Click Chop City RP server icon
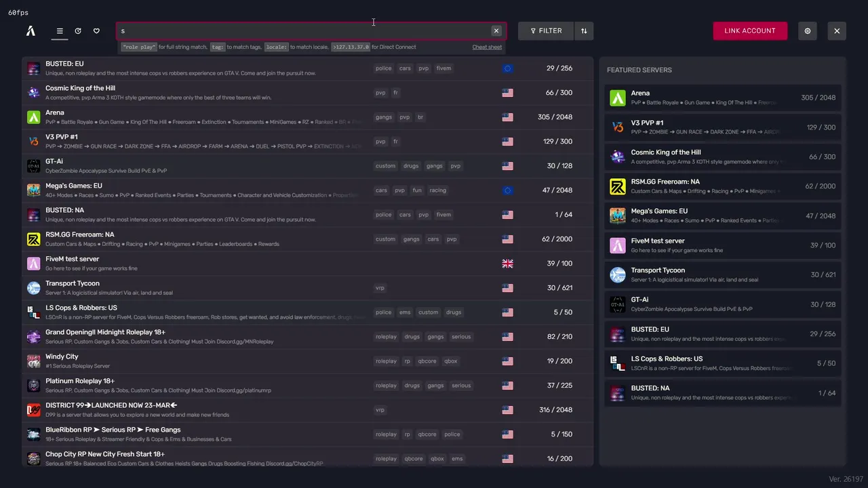 pos(33,459)
